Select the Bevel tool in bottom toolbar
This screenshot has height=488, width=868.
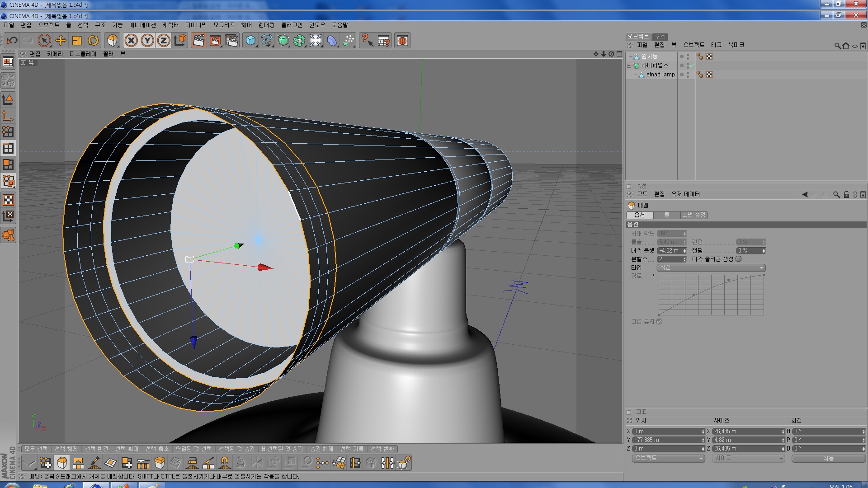(x=62, y=463)
